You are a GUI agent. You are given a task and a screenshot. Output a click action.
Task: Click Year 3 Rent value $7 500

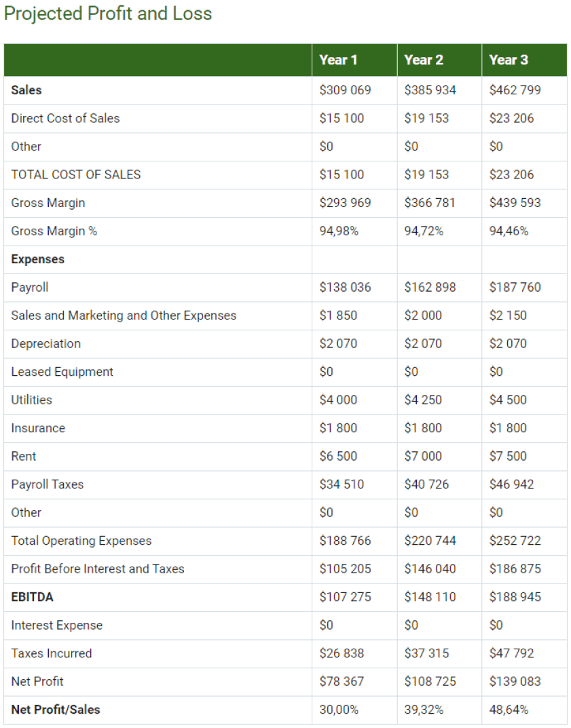(508, 456)
